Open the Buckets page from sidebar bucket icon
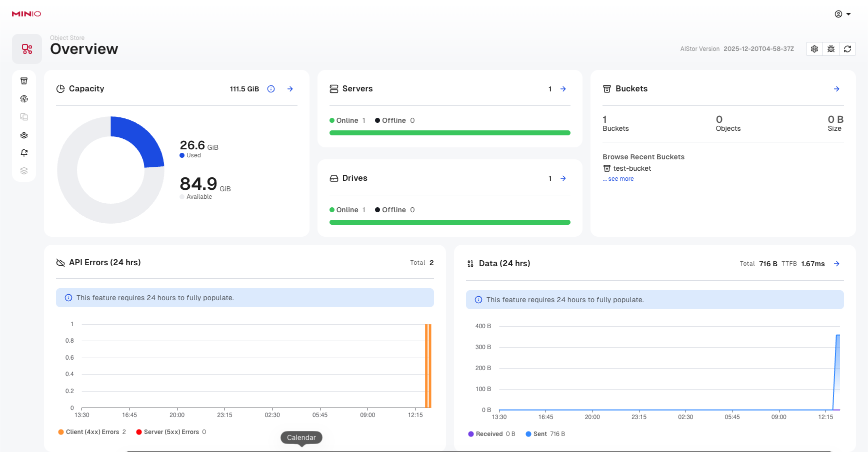Image resolution: width=868 pixels, height=452 pixels. click(24, 81)
